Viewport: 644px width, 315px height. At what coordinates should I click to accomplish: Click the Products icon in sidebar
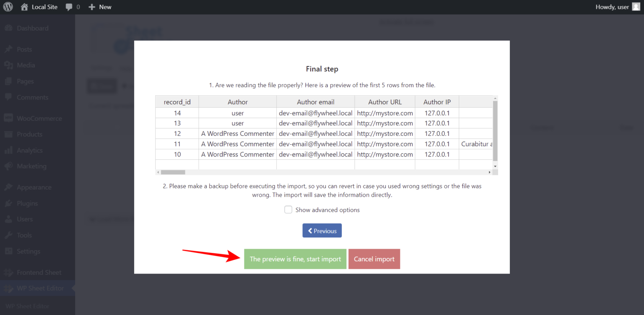click(8, 134)
